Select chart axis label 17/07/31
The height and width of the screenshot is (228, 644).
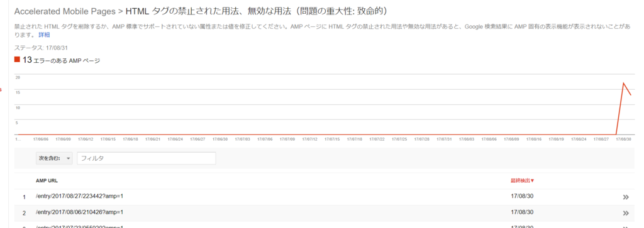click(x=444, y=139)
